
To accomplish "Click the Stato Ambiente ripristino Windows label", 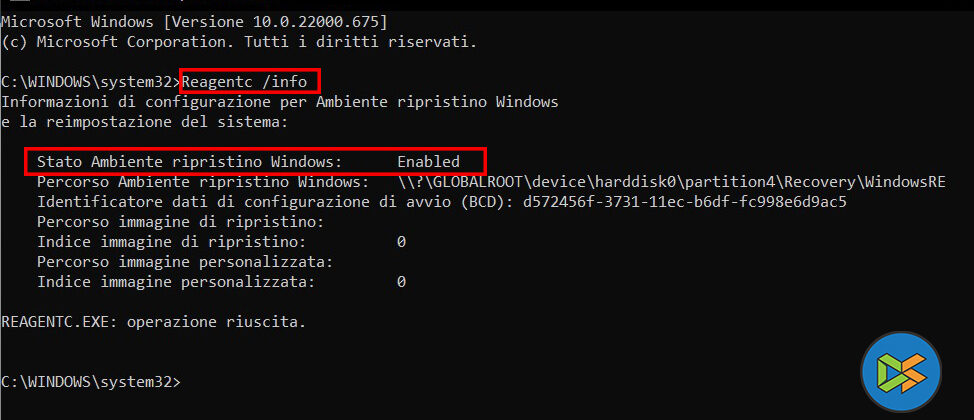I will pos(189,161).
